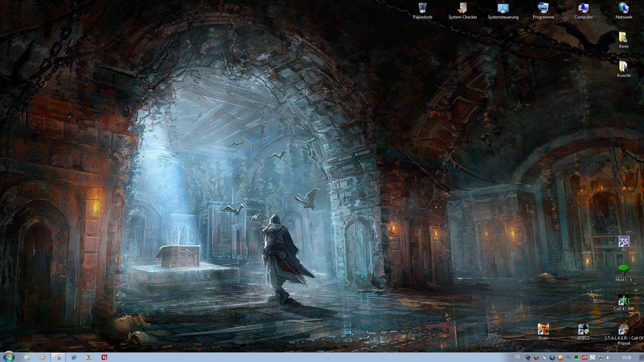644x362 pixels.
Task: Select the Keres folder on desktop
Action: click(624, 40)
